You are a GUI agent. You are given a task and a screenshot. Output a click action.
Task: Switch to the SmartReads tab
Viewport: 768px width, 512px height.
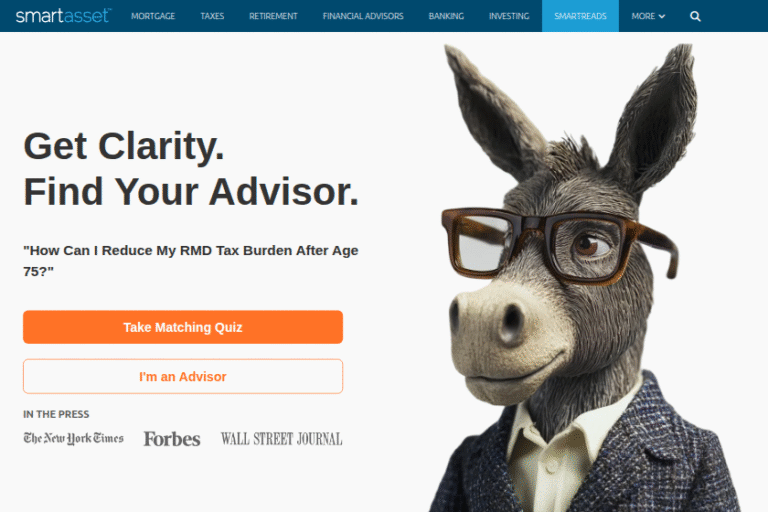(x=580, y=16)
